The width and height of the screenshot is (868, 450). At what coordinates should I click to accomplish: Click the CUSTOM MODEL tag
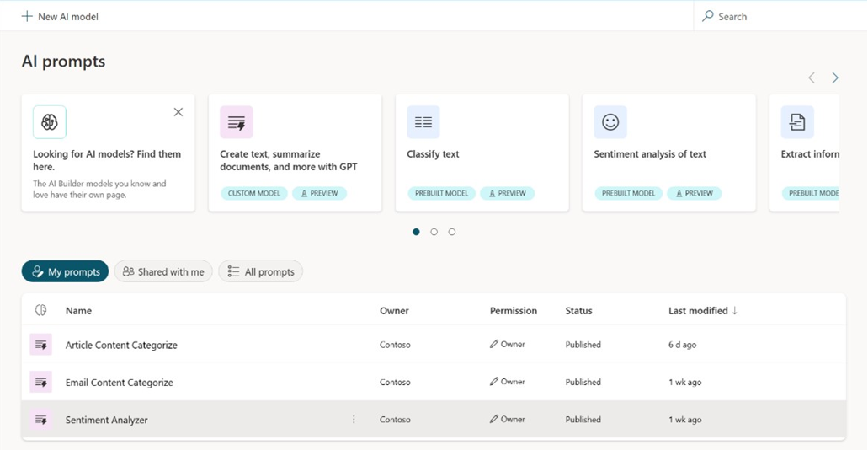click(x=254, y=194)
